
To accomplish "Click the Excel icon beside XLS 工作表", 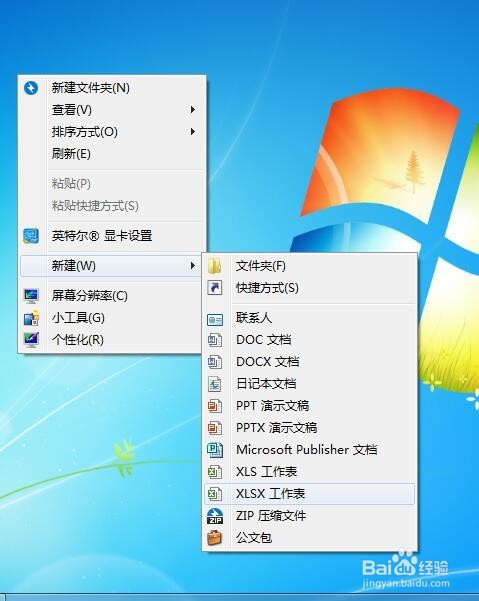I will click(215, 472).
